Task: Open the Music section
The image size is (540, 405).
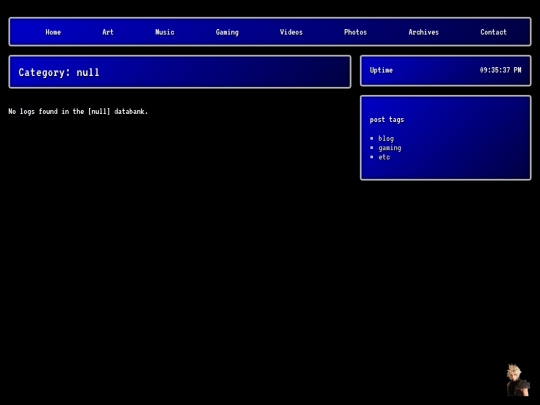Action: tap(165, 32)
